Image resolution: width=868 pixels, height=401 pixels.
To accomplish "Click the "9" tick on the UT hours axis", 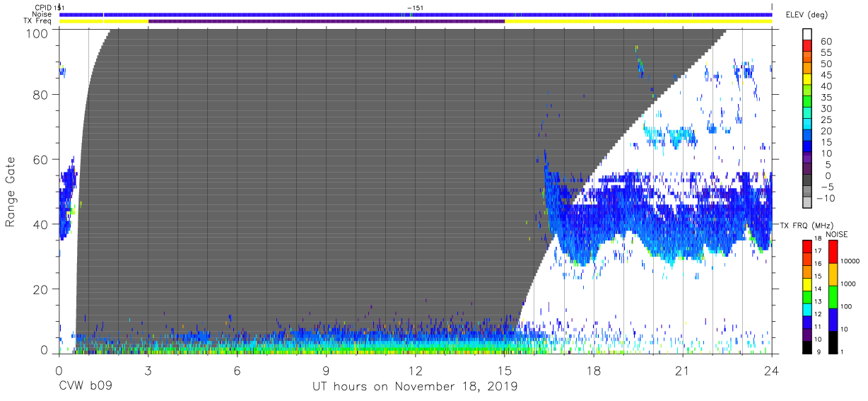I will (x=327, y=371).
